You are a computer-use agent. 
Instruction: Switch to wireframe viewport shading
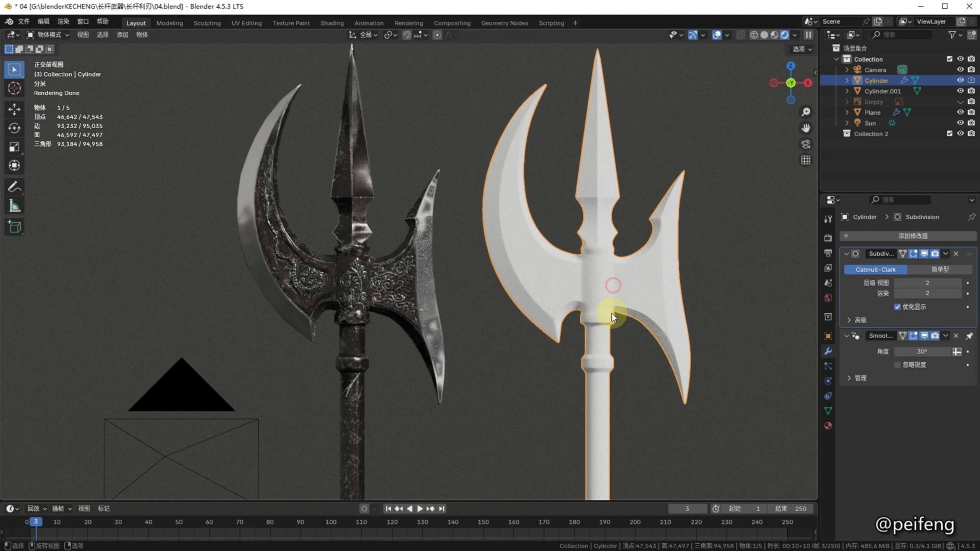[x=754, y=35]
